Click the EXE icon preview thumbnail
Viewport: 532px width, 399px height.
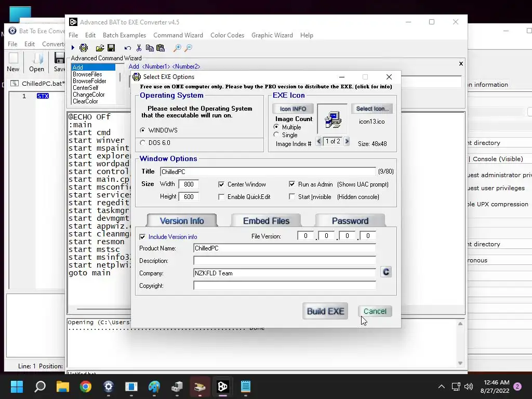[332, 119]
